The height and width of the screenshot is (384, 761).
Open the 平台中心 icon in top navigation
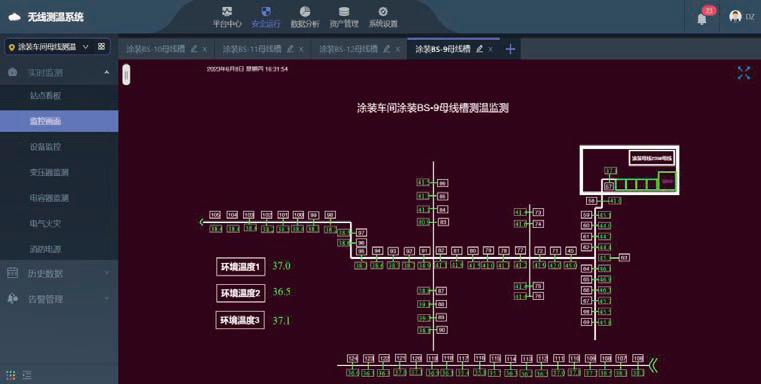coord(227,12)
